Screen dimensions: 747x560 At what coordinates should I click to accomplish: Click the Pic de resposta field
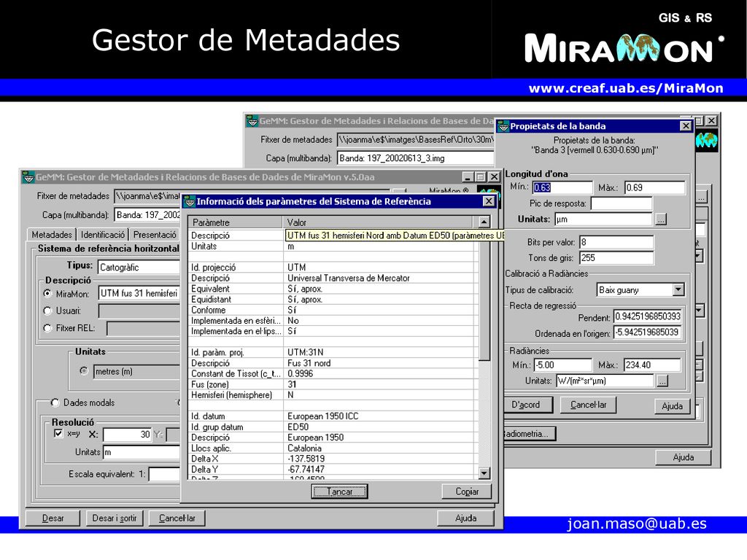622,204
